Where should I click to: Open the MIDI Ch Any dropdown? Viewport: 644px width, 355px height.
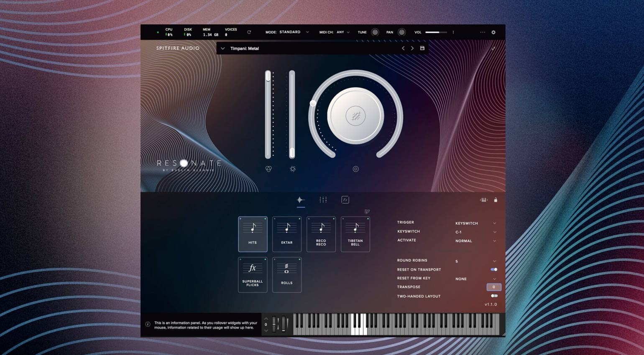343,32
